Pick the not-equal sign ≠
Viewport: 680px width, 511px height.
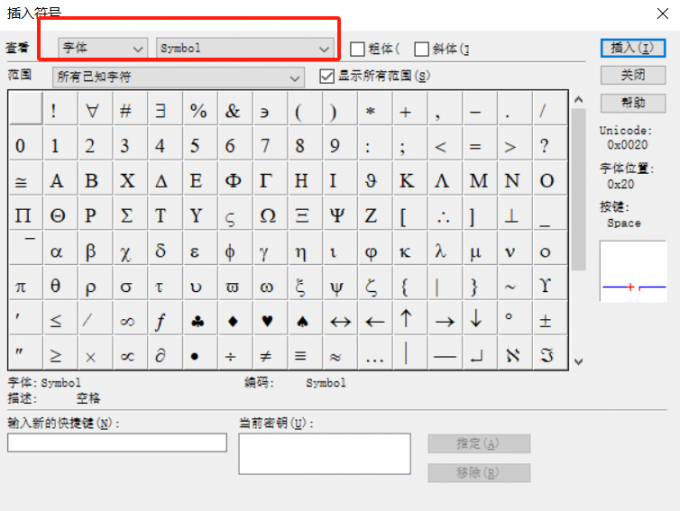point(267,356)
